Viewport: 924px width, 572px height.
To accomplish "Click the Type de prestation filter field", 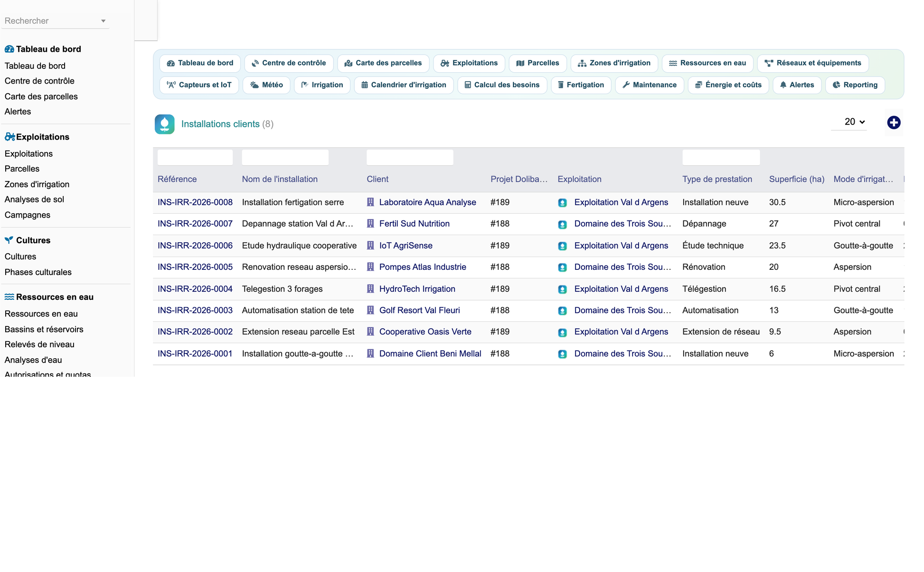I will (721, 157).
